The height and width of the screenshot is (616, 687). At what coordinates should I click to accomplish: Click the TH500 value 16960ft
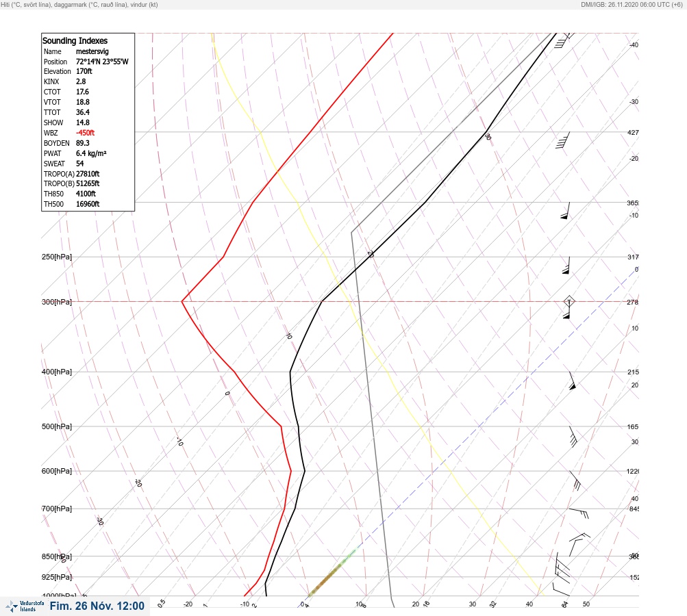coord(88,204)
